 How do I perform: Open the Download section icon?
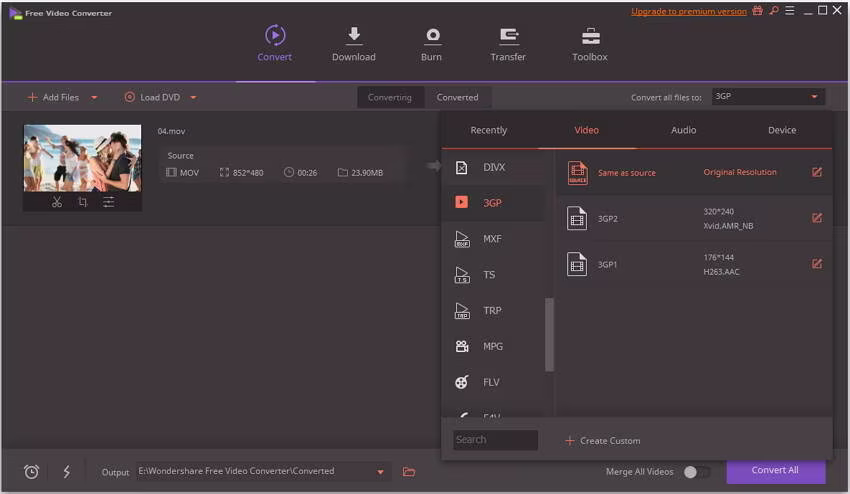point(353,35)
